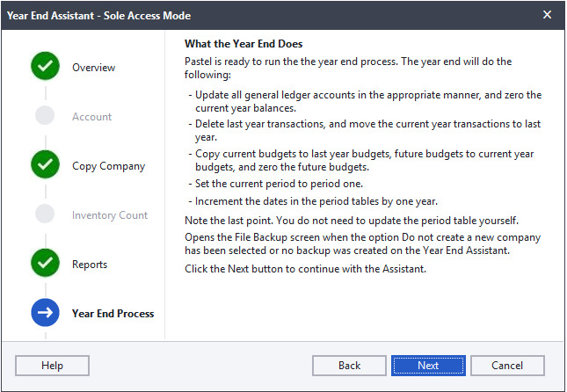The width and height of the screenshot is (567, 392).
Task: Click the blue arrow icon for Year End Process
Action: tap(45, 312)
